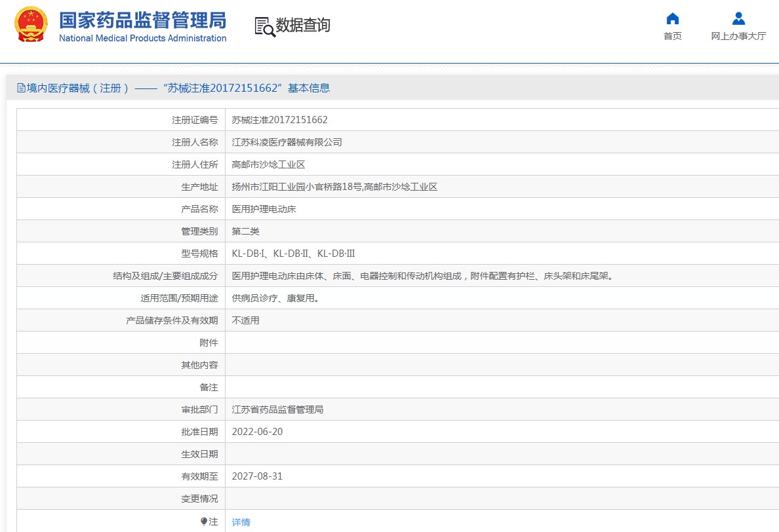Image resolution: width=779 pixels, height=532 pixels.
Task: Select model spec KL-DB·I value
Action: 293,254
